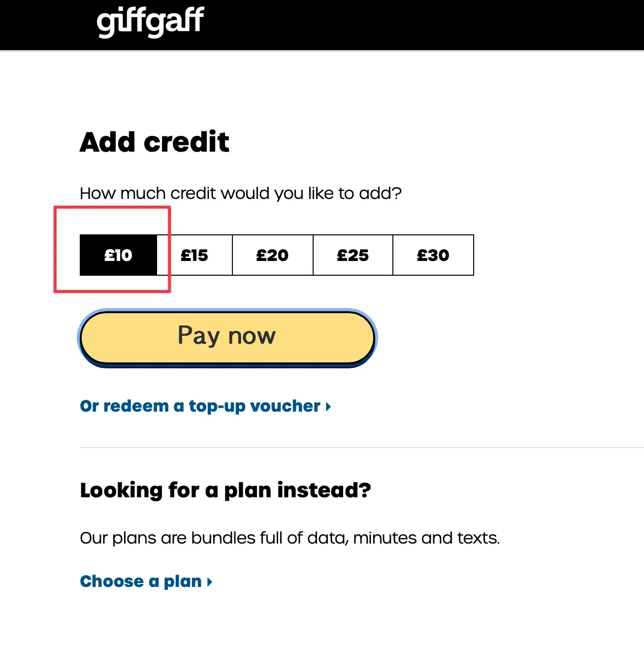Click the question mark ending the plan heading

click(x=365, y=490)
